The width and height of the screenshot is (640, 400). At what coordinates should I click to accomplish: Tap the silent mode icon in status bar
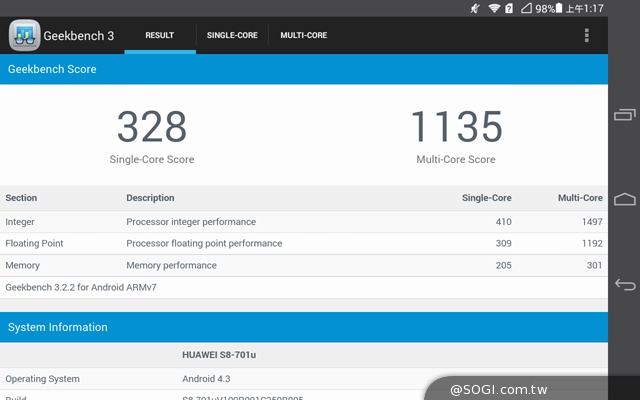474,8
